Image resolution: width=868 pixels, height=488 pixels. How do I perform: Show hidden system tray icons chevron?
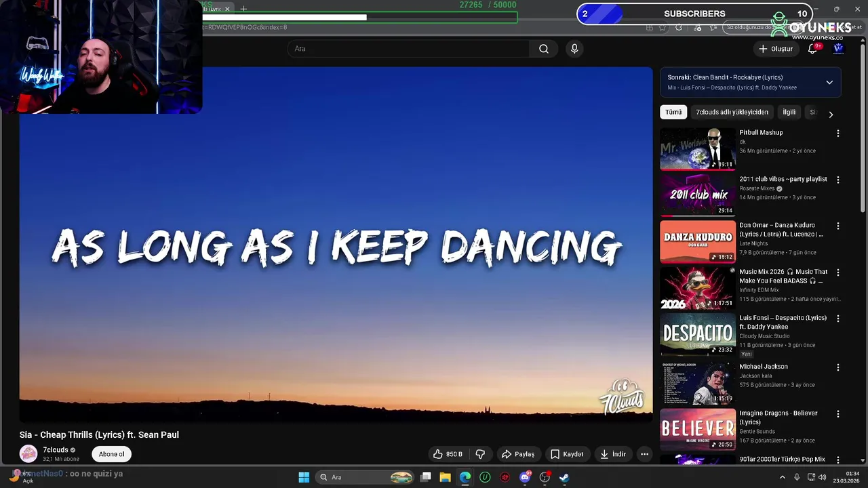tap(784, 477)
